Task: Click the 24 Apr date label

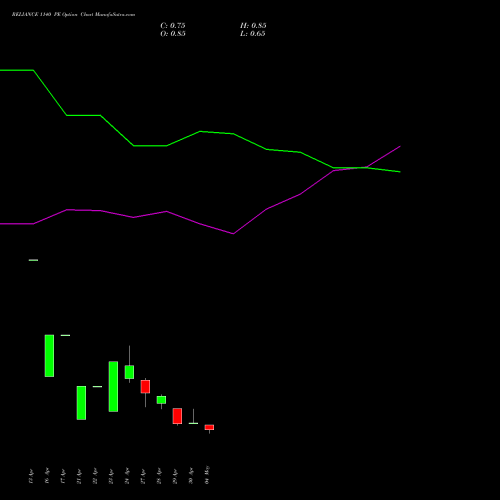Action: [127, 475]
